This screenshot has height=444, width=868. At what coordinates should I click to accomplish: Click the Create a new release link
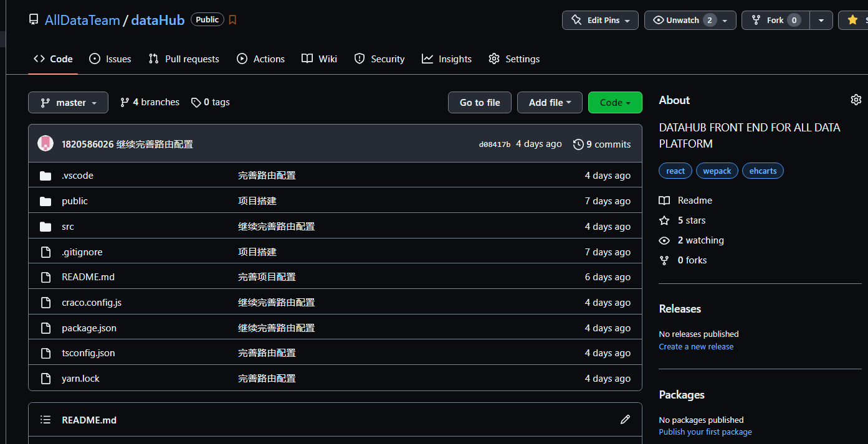tap(696, 346)
